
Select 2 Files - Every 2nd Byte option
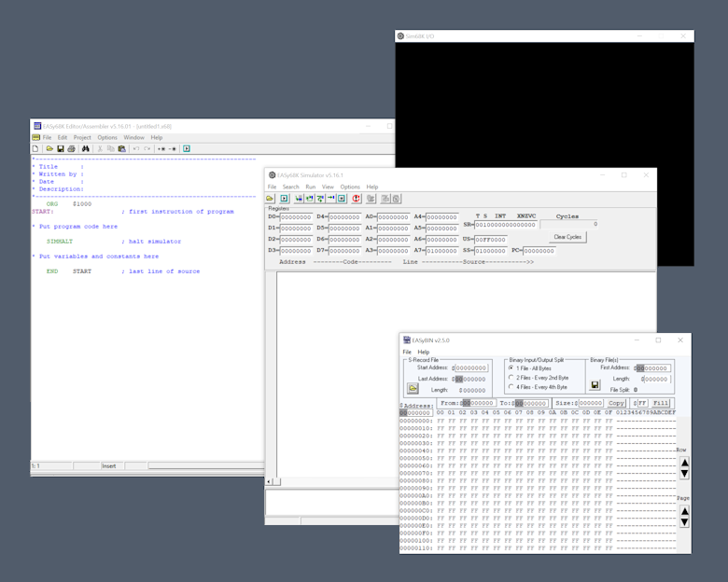(539, 378)
